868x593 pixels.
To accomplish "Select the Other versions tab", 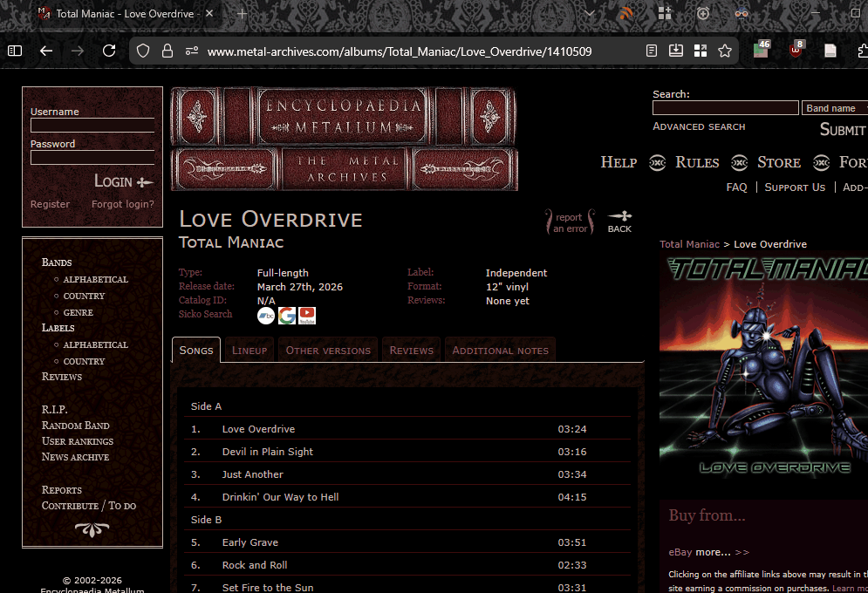I will 328,351.
